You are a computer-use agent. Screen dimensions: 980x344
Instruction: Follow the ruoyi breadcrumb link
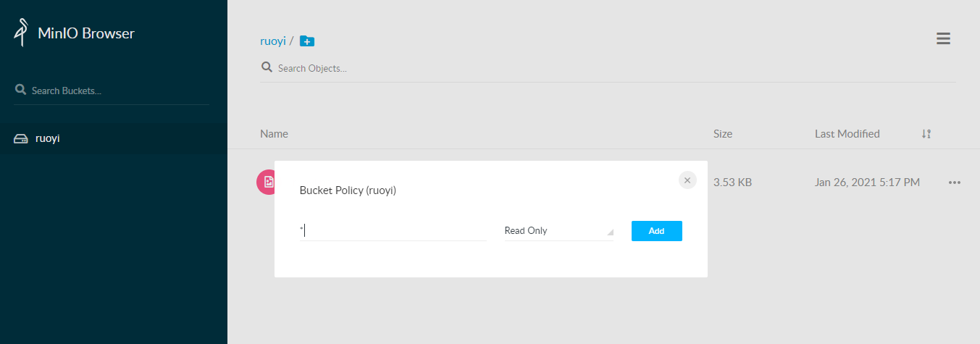click(x=273, y=41)
